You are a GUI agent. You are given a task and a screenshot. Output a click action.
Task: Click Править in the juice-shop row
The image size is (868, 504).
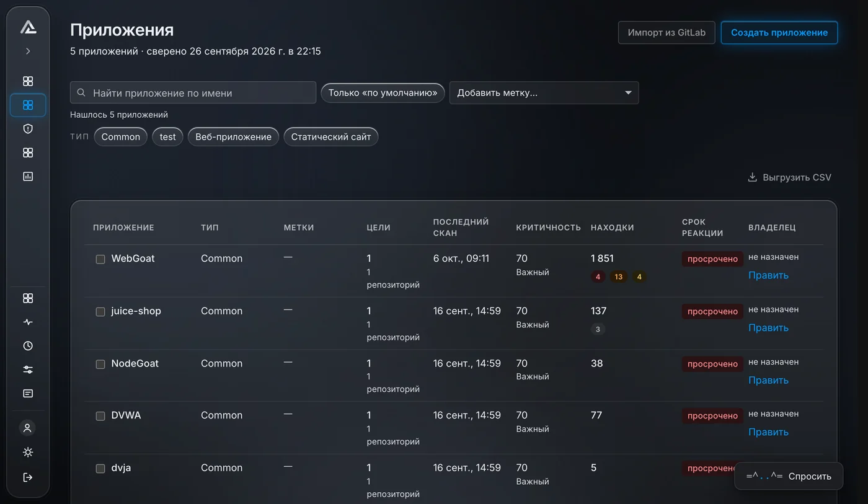tap(768, 328)
